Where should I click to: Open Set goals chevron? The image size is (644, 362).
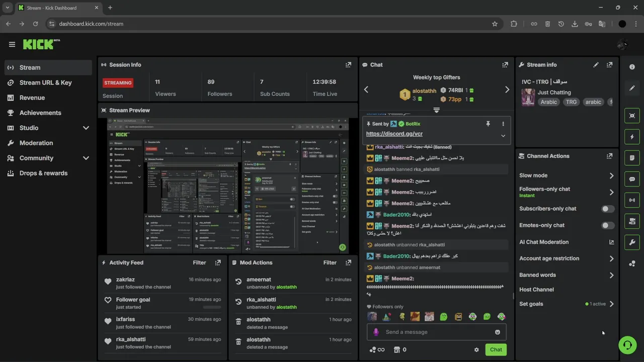(611, 304)
